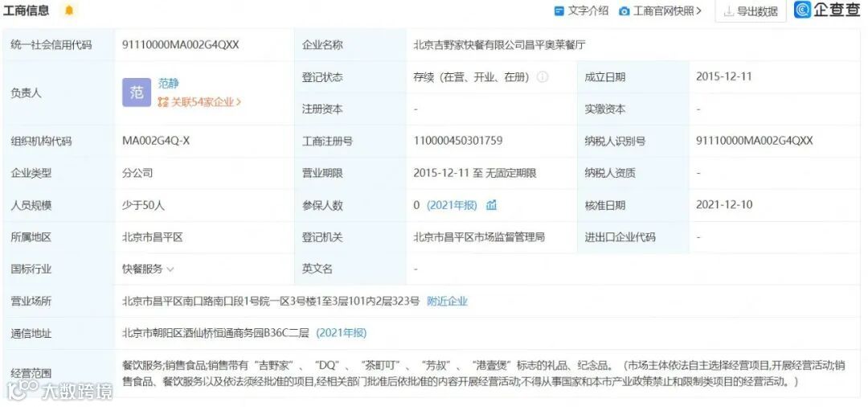Image resolution: width=868 pixels, height=407 pixels.
Task: Select the 成立日期 value 2015-12-11
Action: [724, 76]
